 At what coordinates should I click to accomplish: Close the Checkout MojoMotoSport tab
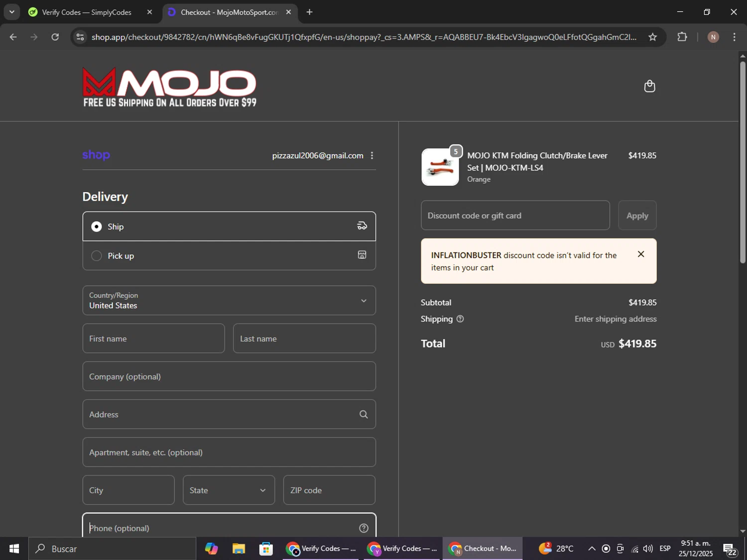288,12
